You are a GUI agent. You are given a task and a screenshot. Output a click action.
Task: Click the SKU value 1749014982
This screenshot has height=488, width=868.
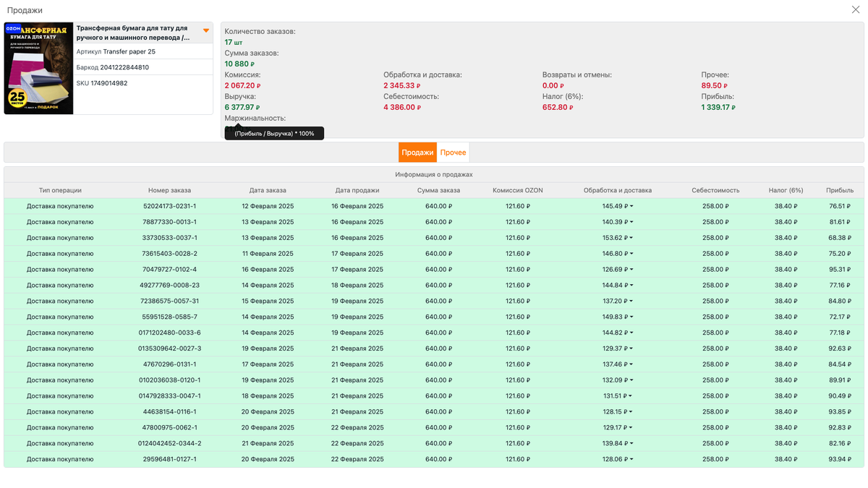[x=109, y=83]
